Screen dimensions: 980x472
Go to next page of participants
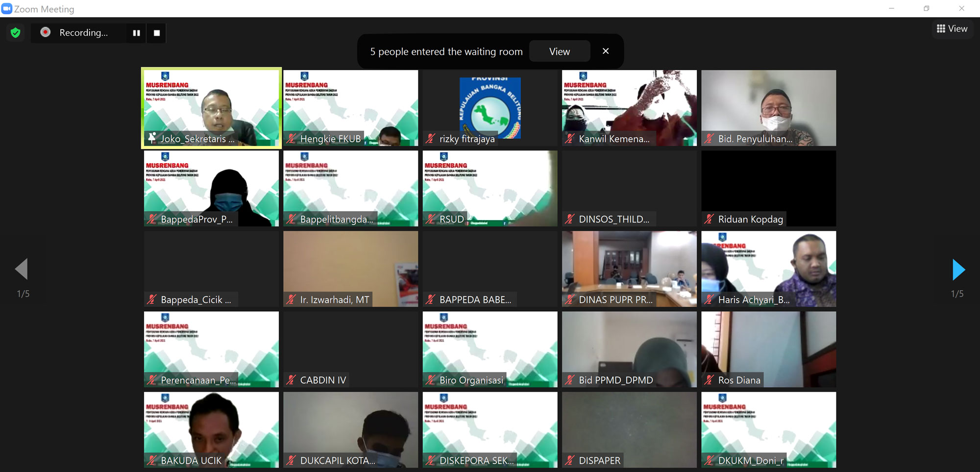(958, 270)
